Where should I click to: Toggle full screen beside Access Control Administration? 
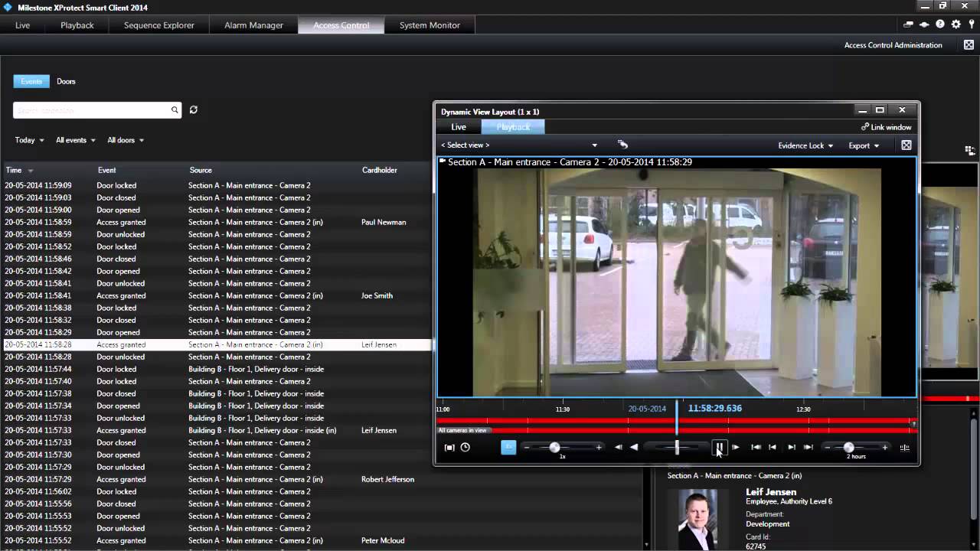(x=969, y=45)
